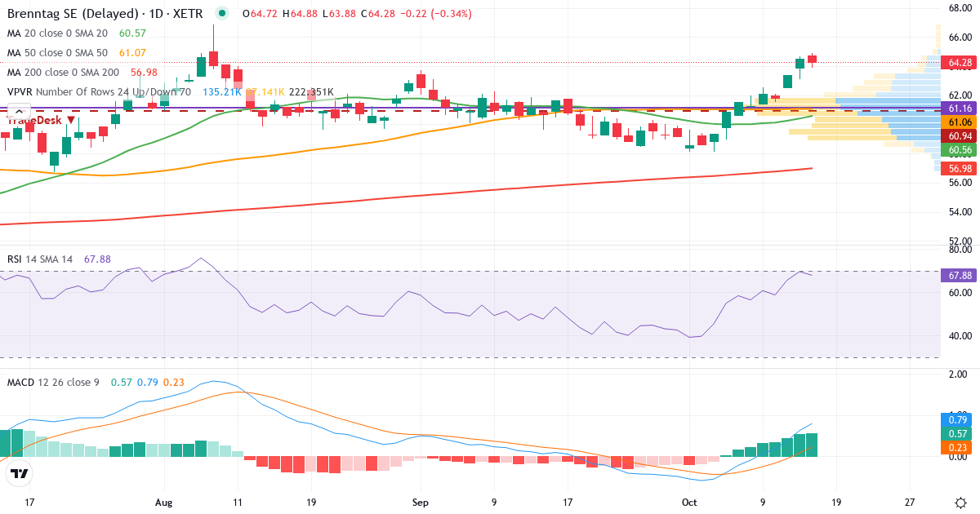This screenshot has height=514, width=980.
Task: Click the 54.00 price scale value
Action: (x=959, y=212)
